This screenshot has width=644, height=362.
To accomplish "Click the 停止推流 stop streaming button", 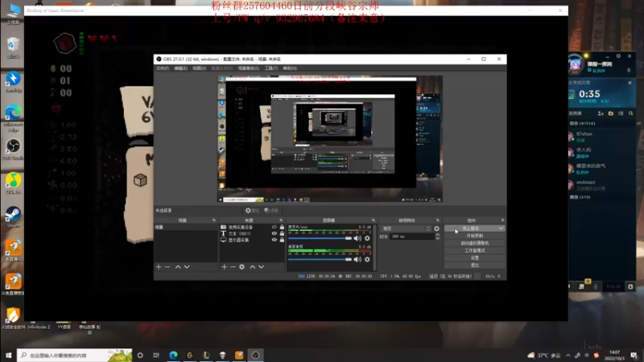I will click(471, 228).
